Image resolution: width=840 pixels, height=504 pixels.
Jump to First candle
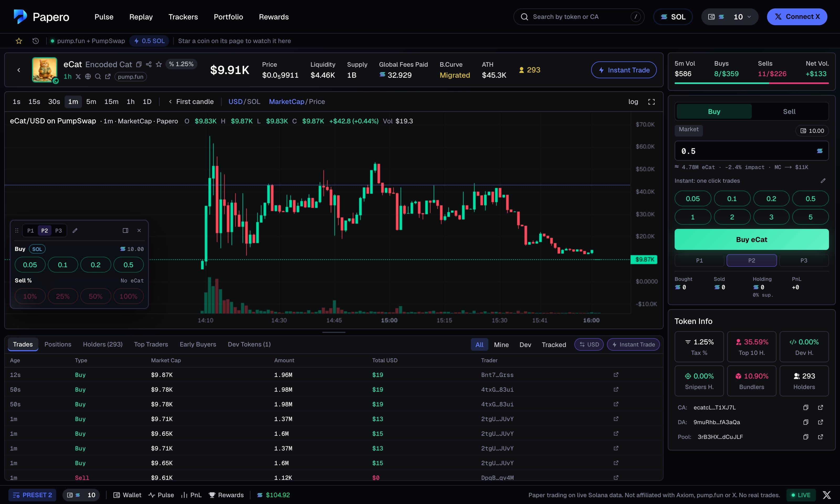pos(191,102)
